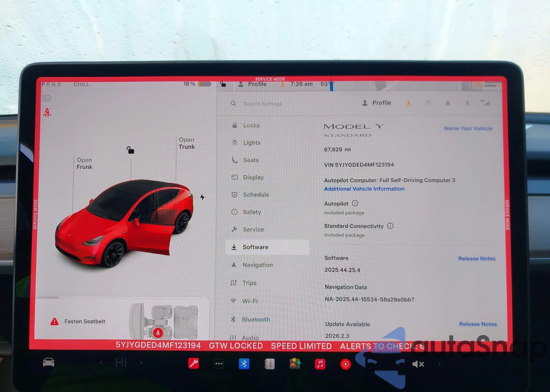This screenshot has height=392, width=550.
Task: Tap the Autopilot info circle icon
Action: coord(355,203)
